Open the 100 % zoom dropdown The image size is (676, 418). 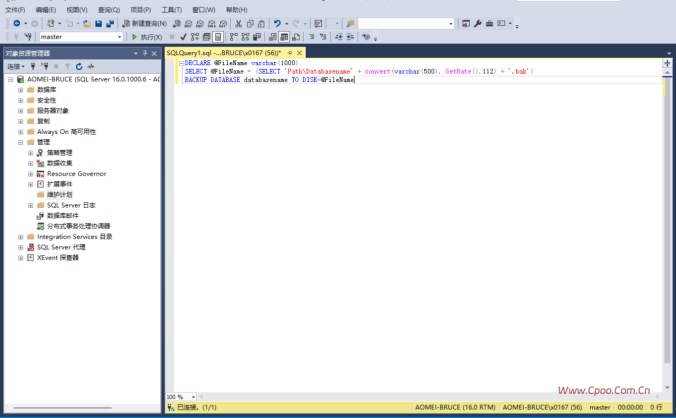193,396
